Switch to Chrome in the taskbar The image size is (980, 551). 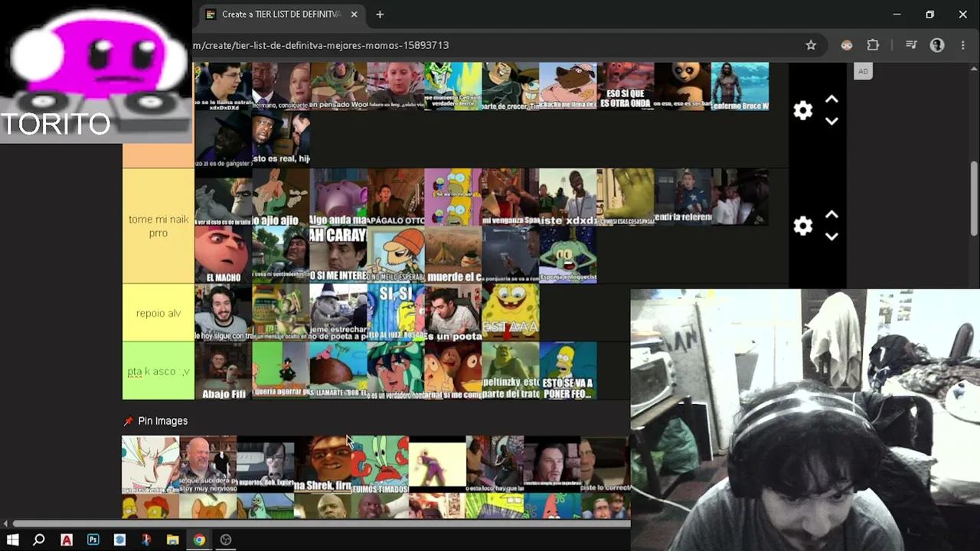tap(199, 540)
